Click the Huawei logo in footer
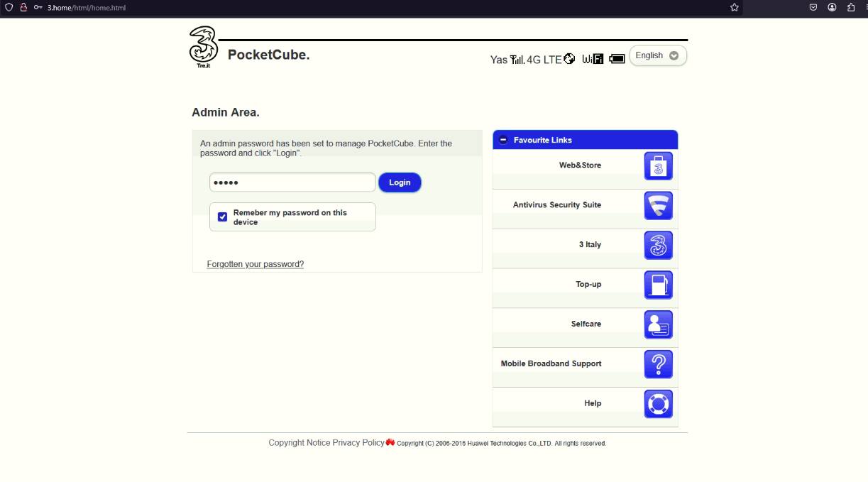 (x=390, y=442)
